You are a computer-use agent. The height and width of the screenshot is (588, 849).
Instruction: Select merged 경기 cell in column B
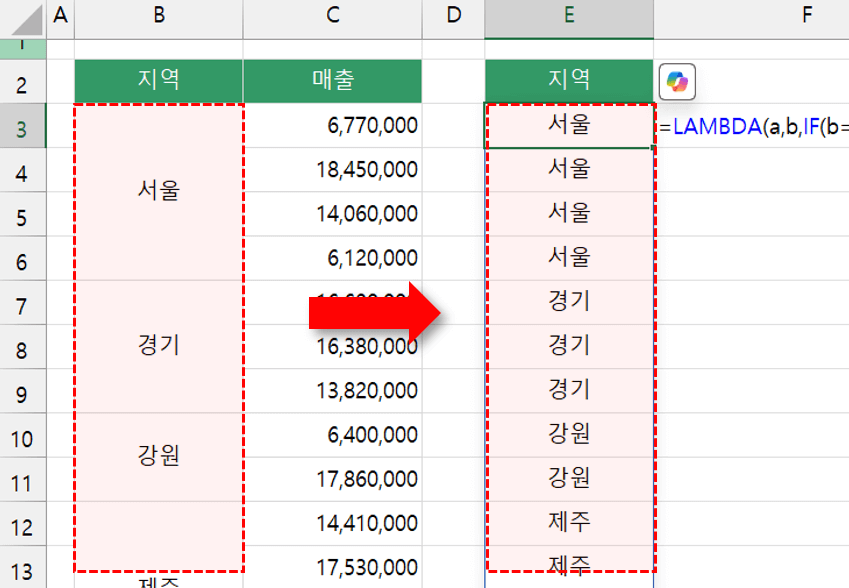point(159,346)
